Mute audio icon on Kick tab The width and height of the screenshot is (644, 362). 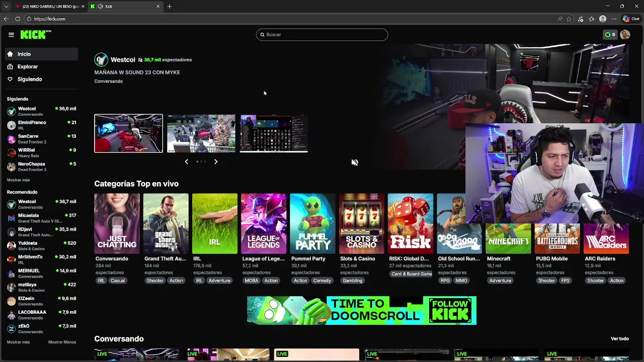(x=100, y=7)
